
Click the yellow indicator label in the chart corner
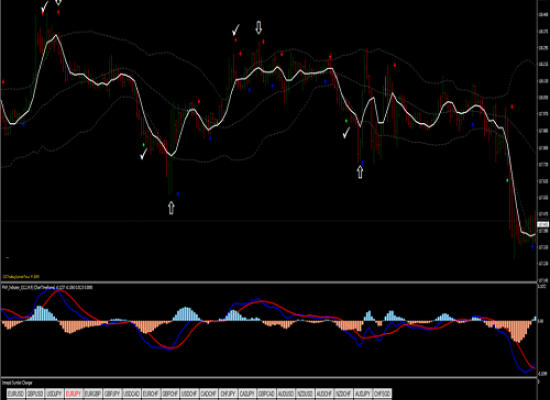click(x=21, y=276)
